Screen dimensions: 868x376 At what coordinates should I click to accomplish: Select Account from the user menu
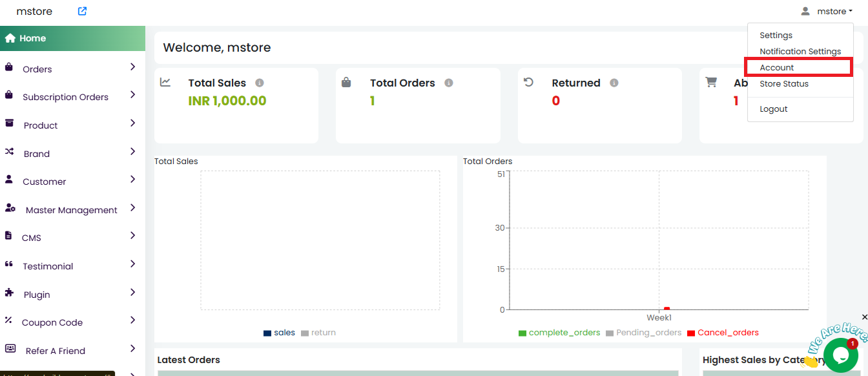click(777, 67)
